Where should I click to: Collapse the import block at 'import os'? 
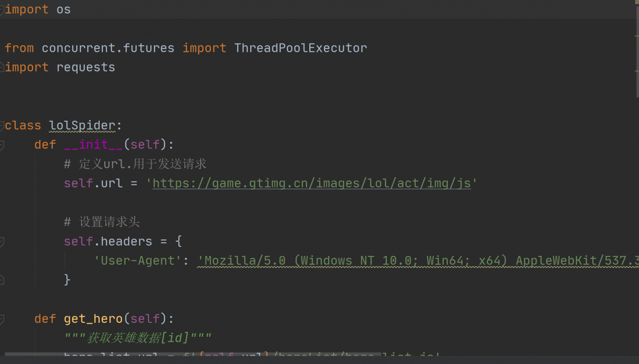coord(1,9)
